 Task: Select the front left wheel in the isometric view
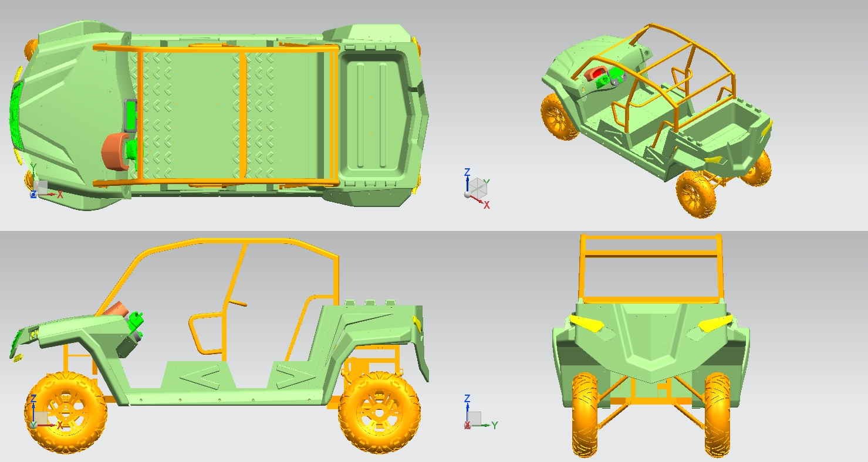559,117
